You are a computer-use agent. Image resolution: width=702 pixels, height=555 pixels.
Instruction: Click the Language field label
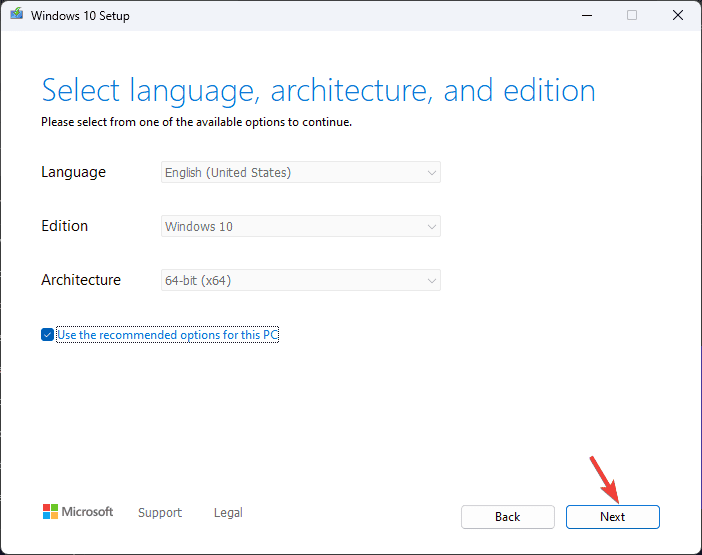[x=73, y=172]
